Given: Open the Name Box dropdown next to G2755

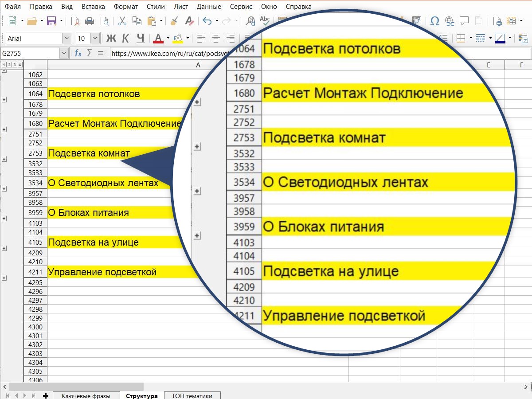Looking at the screenshot, I should point(63,53).
